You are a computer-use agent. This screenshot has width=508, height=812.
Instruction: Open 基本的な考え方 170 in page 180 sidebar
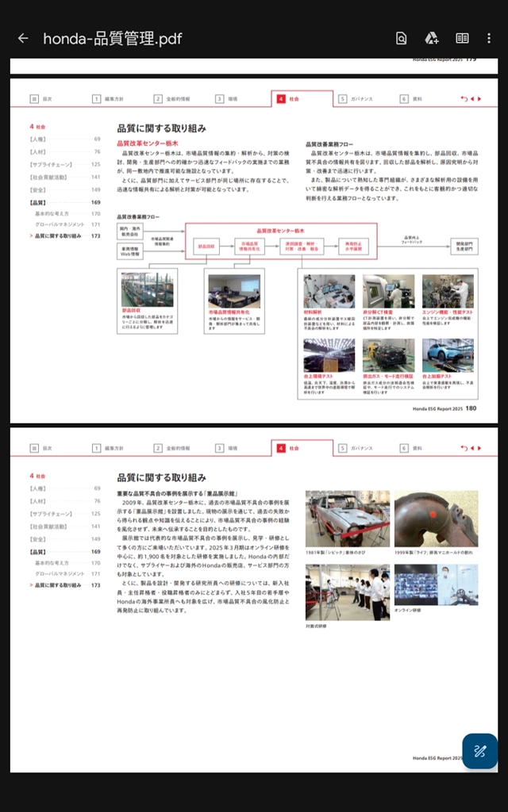[x=67, y=213]
